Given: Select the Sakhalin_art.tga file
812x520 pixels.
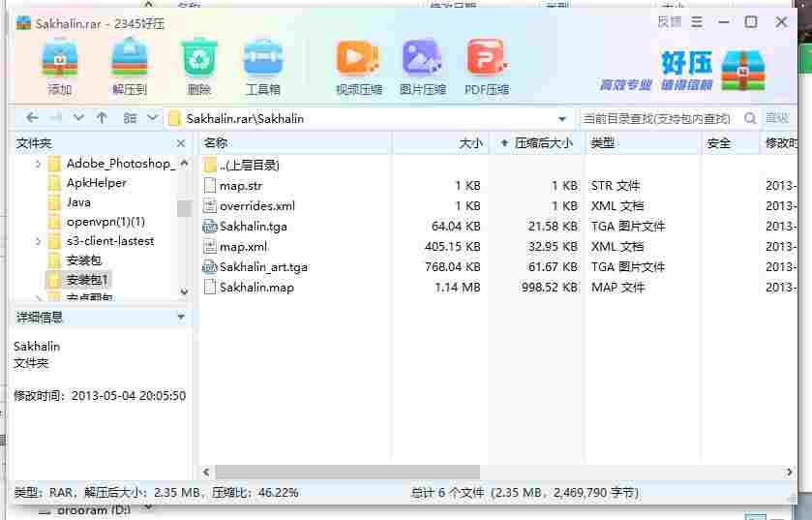Looking at the screenshot, I should point(263,267).
